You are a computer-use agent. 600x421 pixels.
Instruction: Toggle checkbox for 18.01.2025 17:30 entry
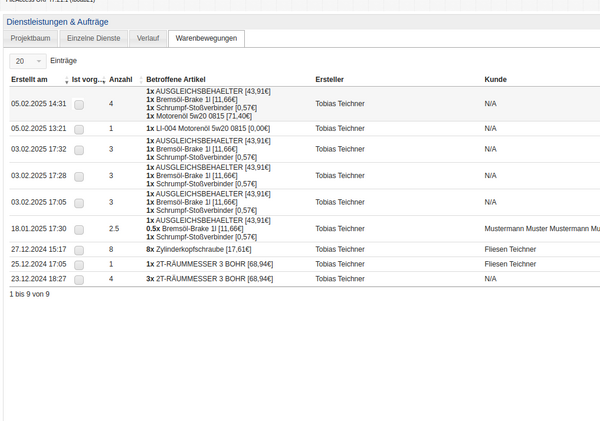click(79, 229)
